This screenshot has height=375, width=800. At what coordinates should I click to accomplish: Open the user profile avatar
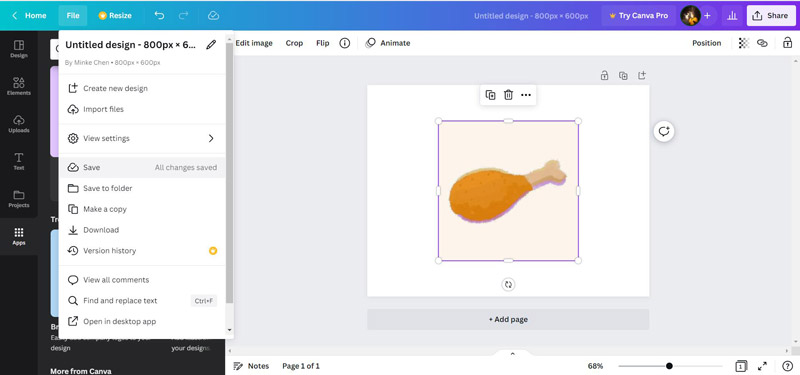[690, 16]
